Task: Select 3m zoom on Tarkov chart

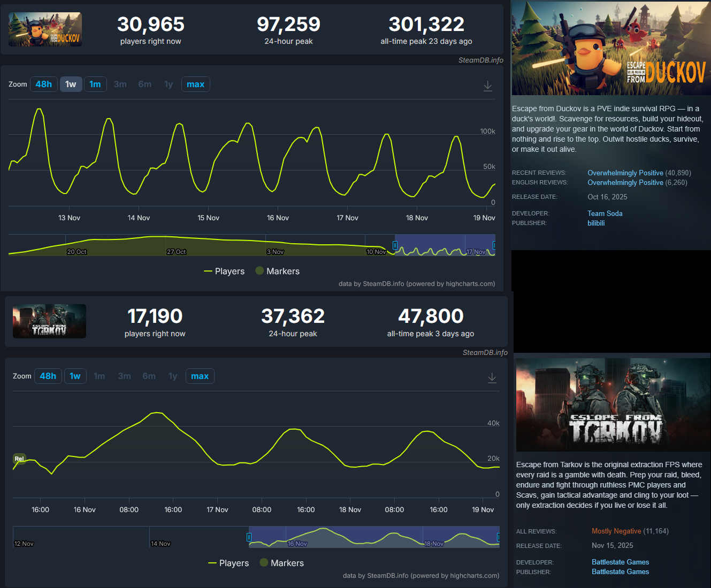Action: click(125, 376)
